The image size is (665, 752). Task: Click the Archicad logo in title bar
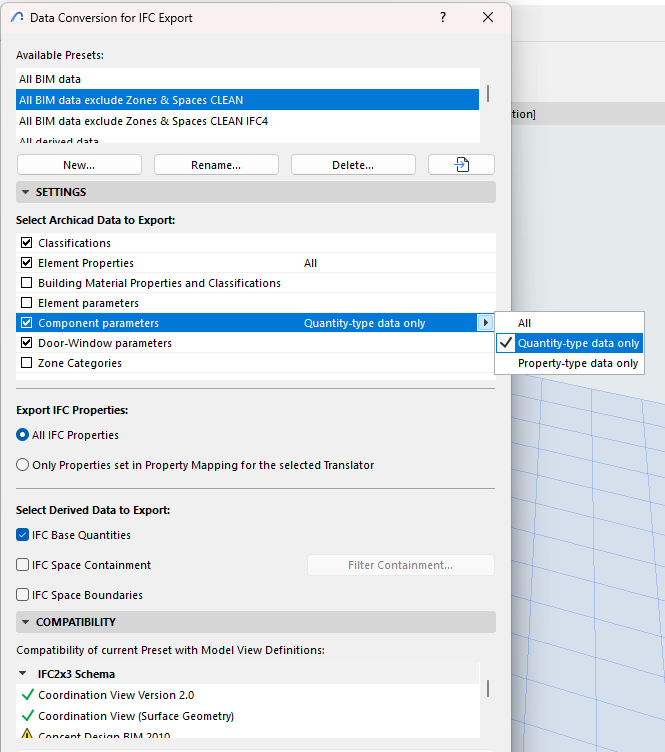[x=17, y=17]
